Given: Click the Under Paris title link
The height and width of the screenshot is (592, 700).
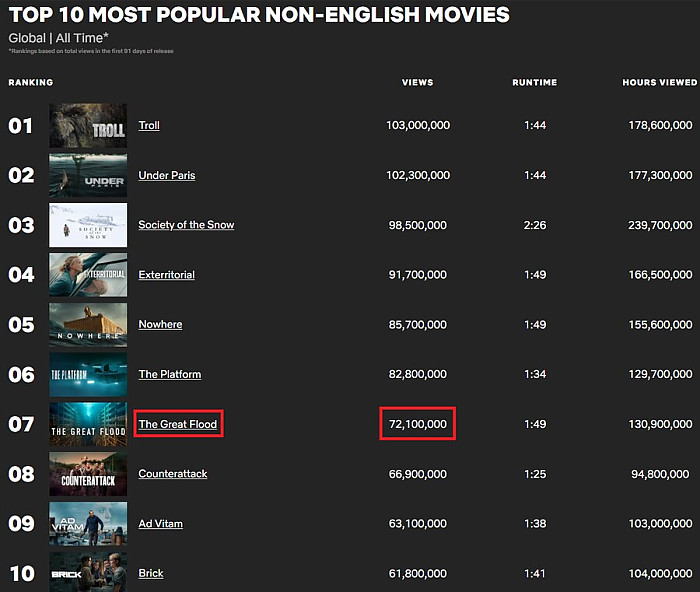Looking at the screenshot, I should pyautogui.click(x=167, y=175).
